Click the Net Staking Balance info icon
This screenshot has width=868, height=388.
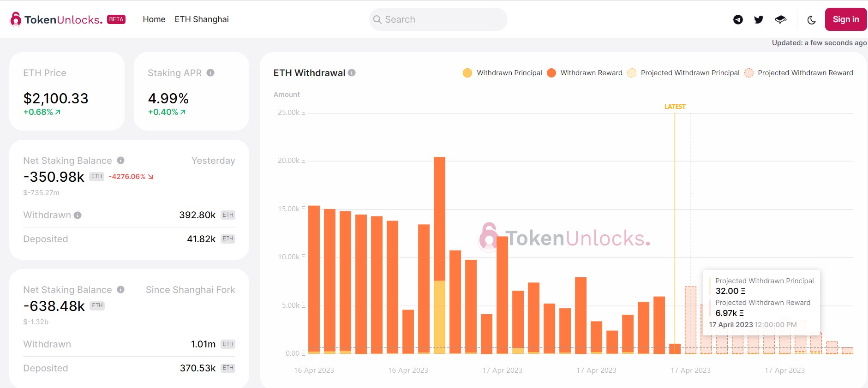121,161
